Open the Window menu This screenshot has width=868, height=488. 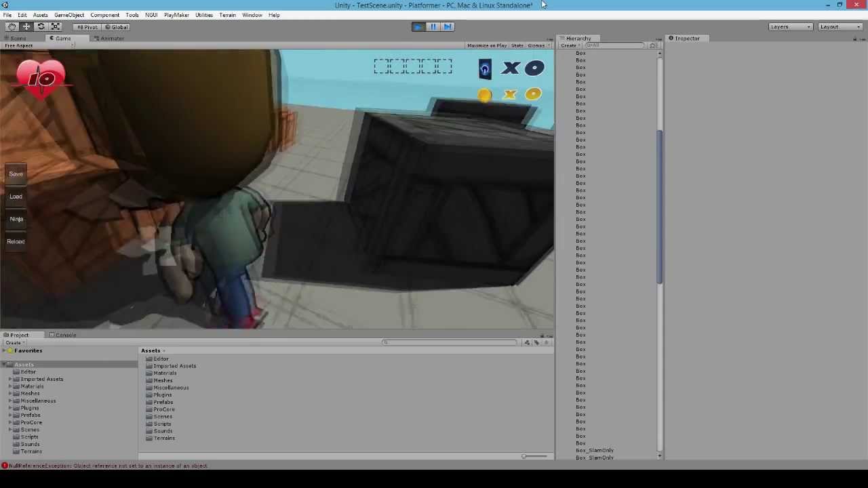pos(252,15)
